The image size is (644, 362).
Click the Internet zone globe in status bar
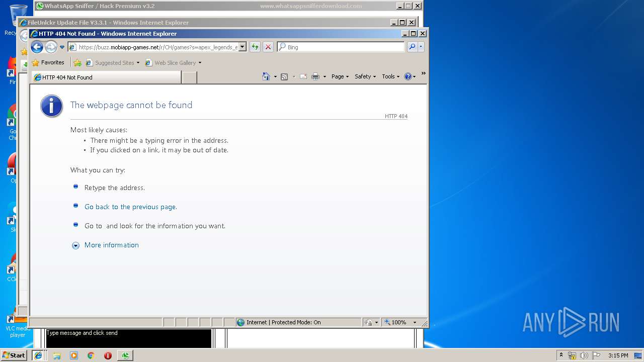pyautogui.click(x=240, y=322)
